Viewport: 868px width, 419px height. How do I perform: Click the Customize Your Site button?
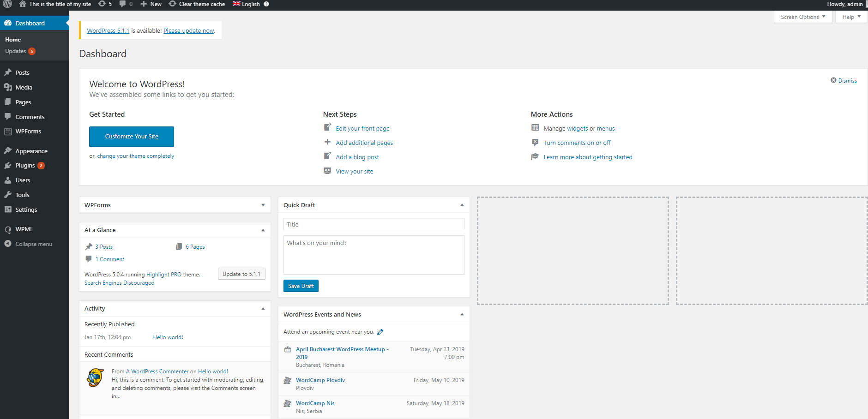132,137
